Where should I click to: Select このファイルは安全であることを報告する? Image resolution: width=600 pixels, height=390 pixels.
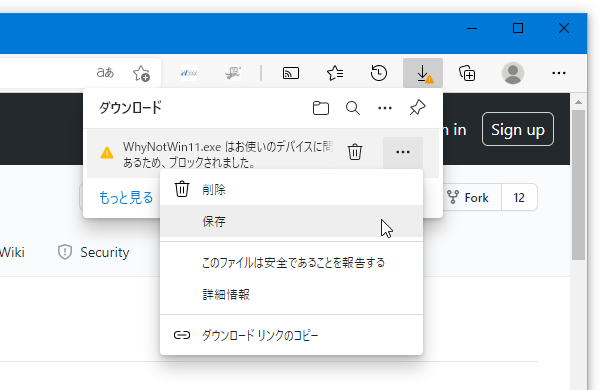click(291, 263)
